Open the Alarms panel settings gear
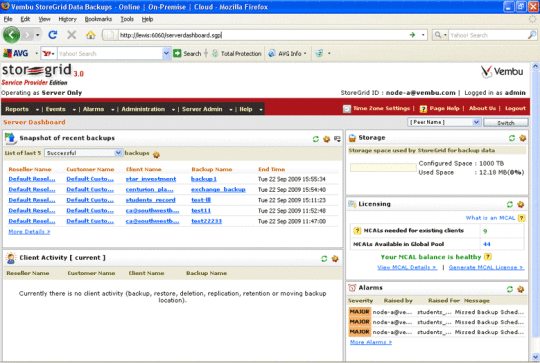Screen dimensions: 540x363 click(521, 289)
